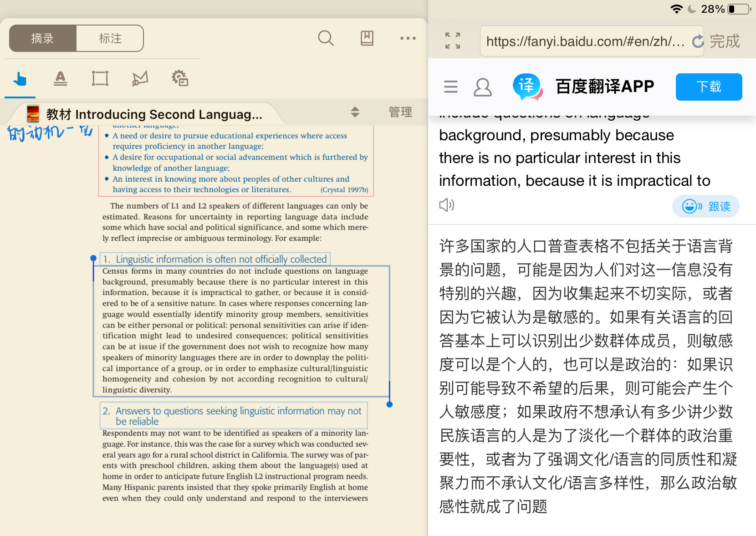Tap the 管理 manage button
Image resolution: width=756 pixels, height=536 pixels.
(400, 112)
